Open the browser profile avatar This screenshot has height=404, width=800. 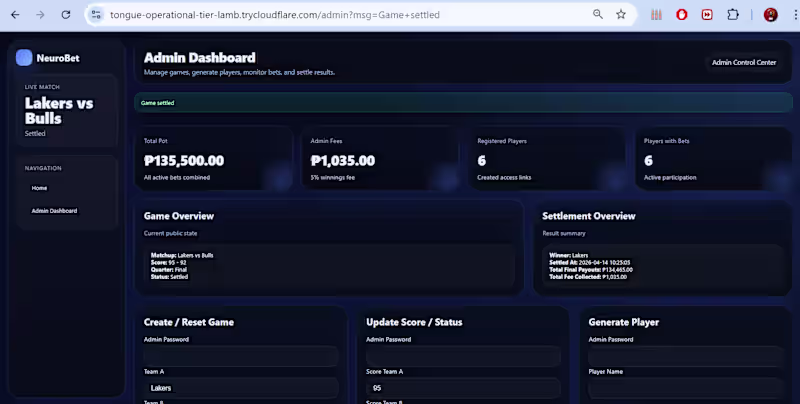(770, 15)
